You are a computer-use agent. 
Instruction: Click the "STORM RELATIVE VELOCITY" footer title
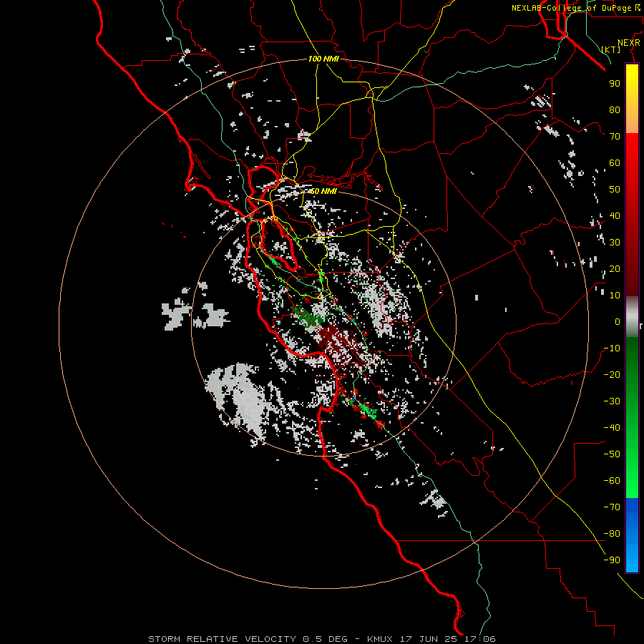(222, 639)
